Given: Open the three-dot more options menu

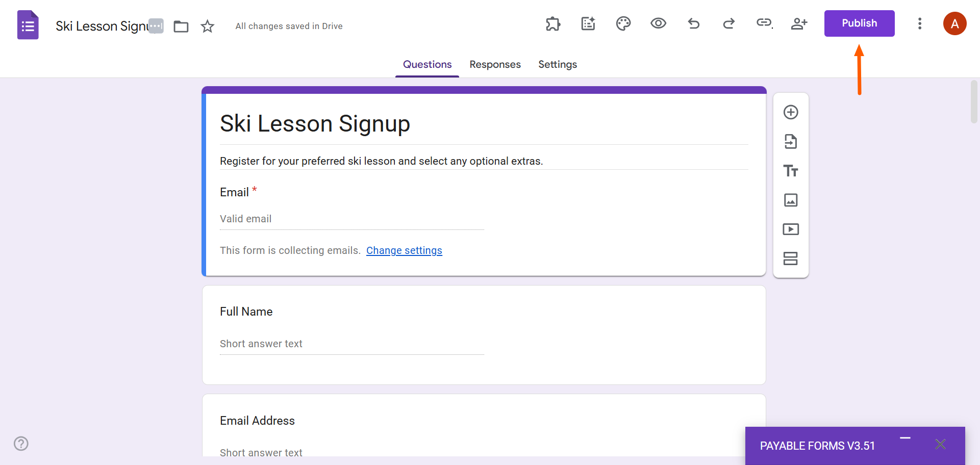Looking at the screenshot, I should pos(920,23).
